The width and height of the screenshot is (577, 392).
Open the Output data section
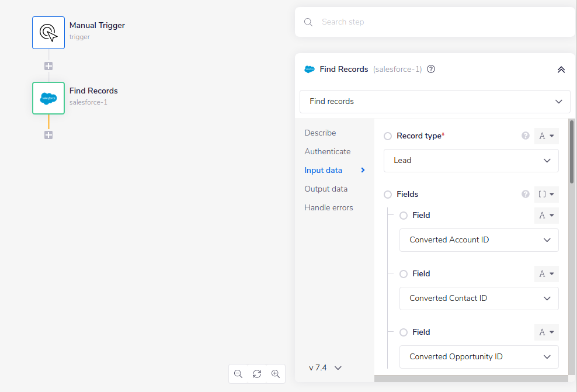(x=325, y=189)
